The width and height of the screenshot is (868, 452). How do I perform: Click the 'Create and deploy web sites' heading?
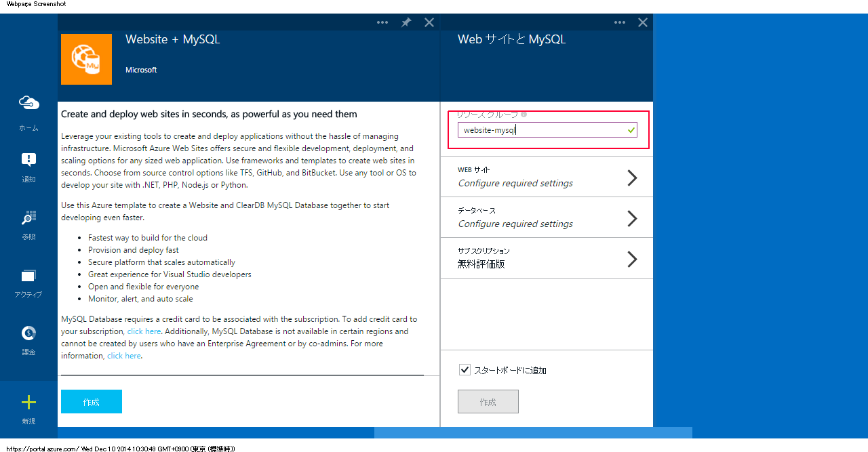pyautogui.click(x=209, y=114)
